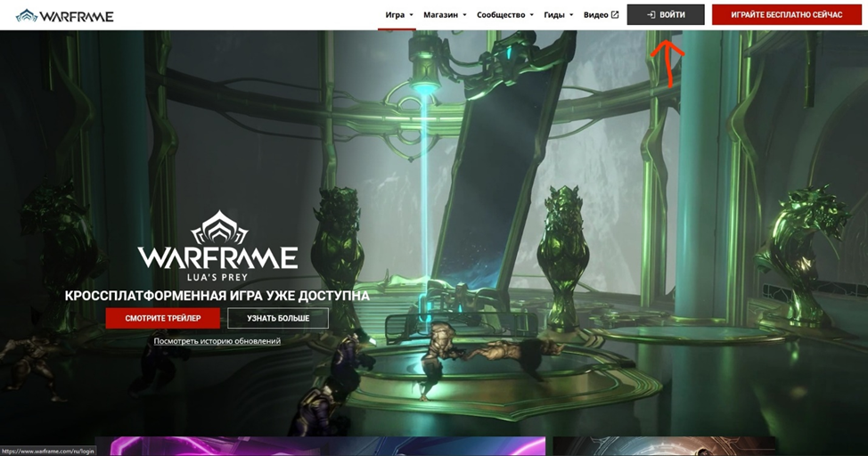Click the login arrow icon in ВОЙТИ button
Image resolution: width=868 pixels, height=456 pixels.
pos(651,15)
